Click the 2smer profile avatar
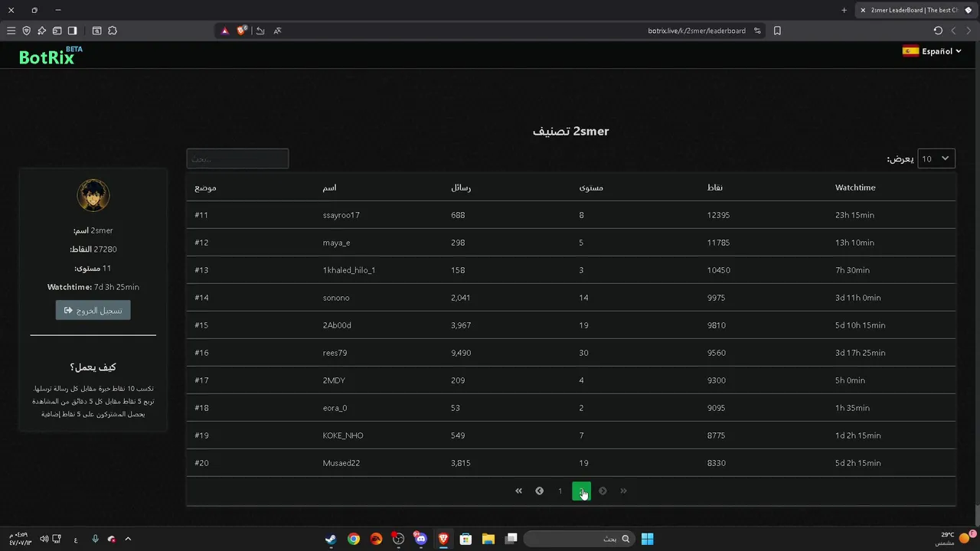The height and width of the screenshot is (551, 980). pos(93,196)
